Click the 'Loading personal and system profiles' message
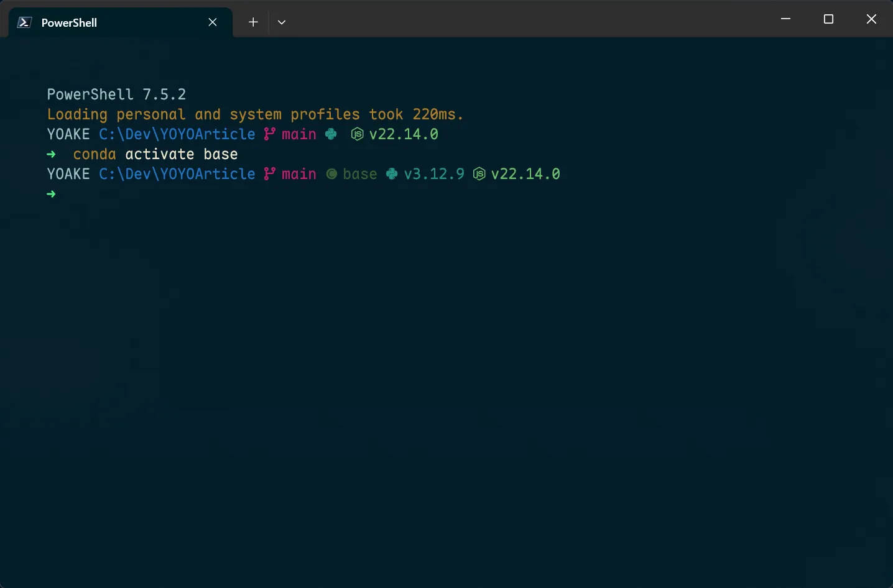893x588 pixels. [256, 114]
